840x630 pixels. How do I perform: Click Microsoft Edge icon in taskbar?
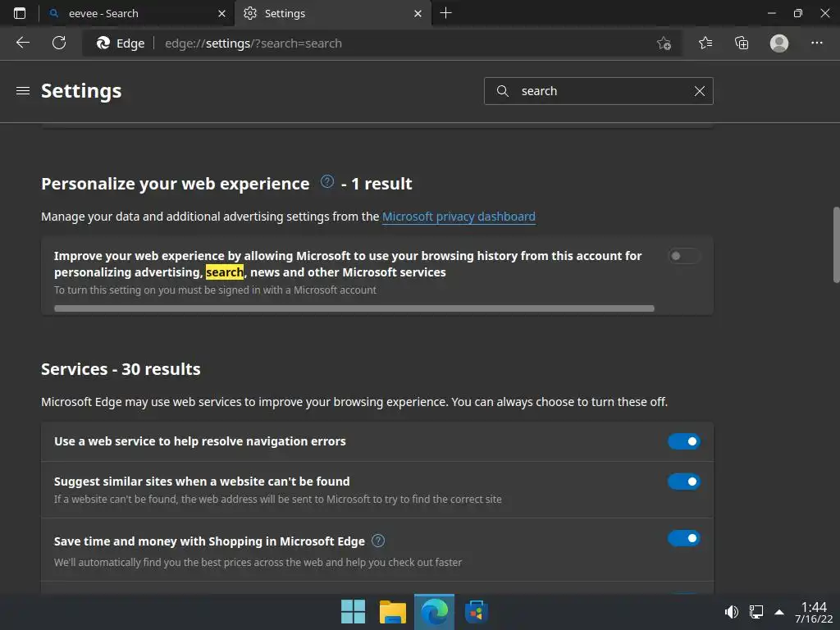pos(435,612)
